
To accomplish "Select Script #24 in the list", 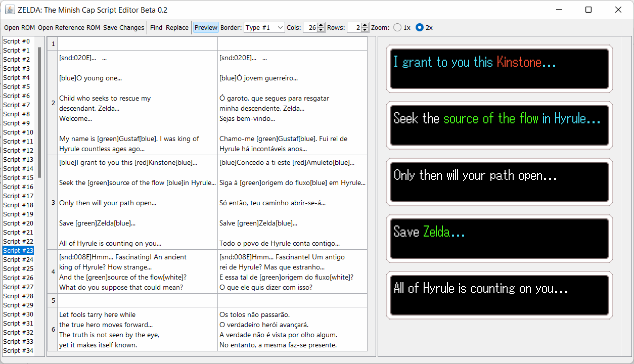I will [x=18, y=260].
